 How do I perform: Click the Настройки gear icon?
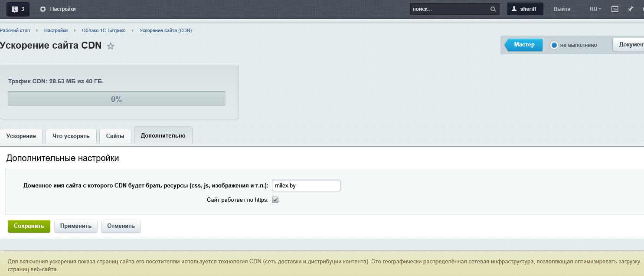point(43,9)
